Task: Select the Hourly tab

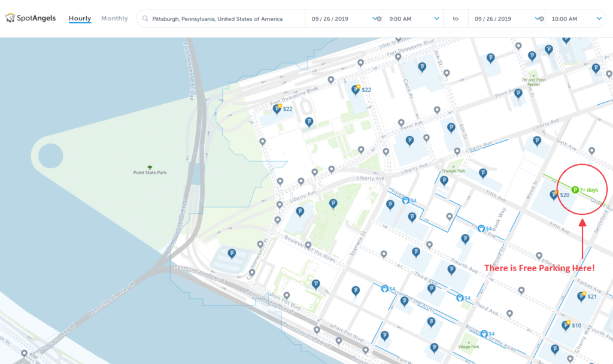Action: [x=80, y=18]
